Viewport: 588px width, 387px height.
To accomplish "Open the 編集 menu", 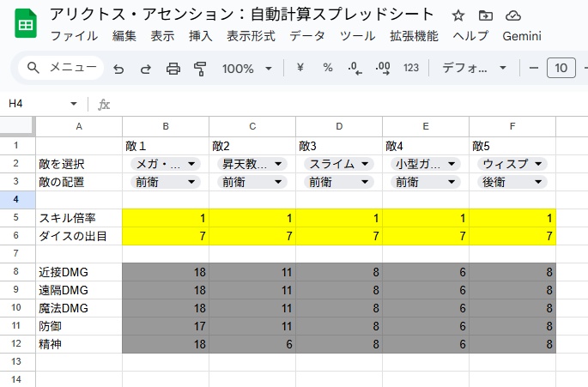I will (x=124, y=36).
